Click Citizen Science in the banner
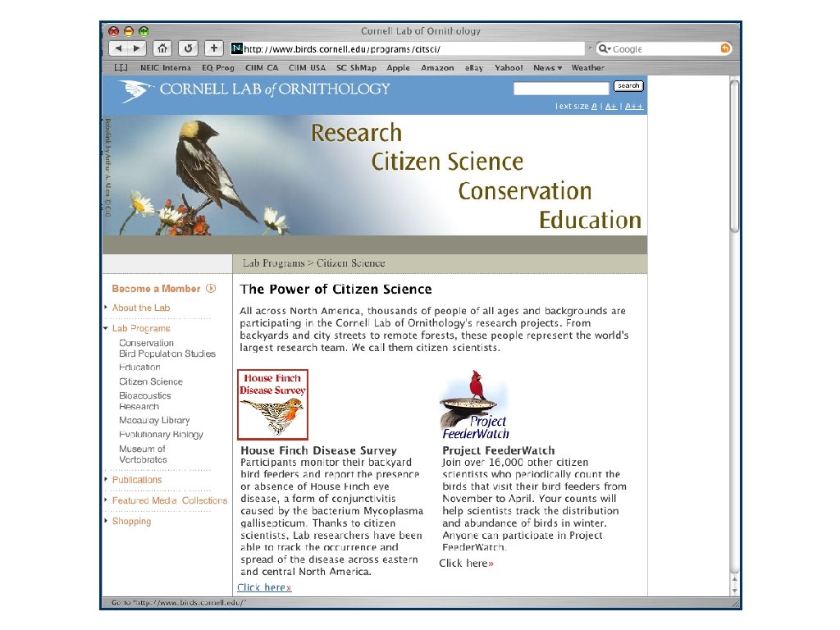Image resolution: width=840 pixels, height=630 pixels. click(447, 162)
